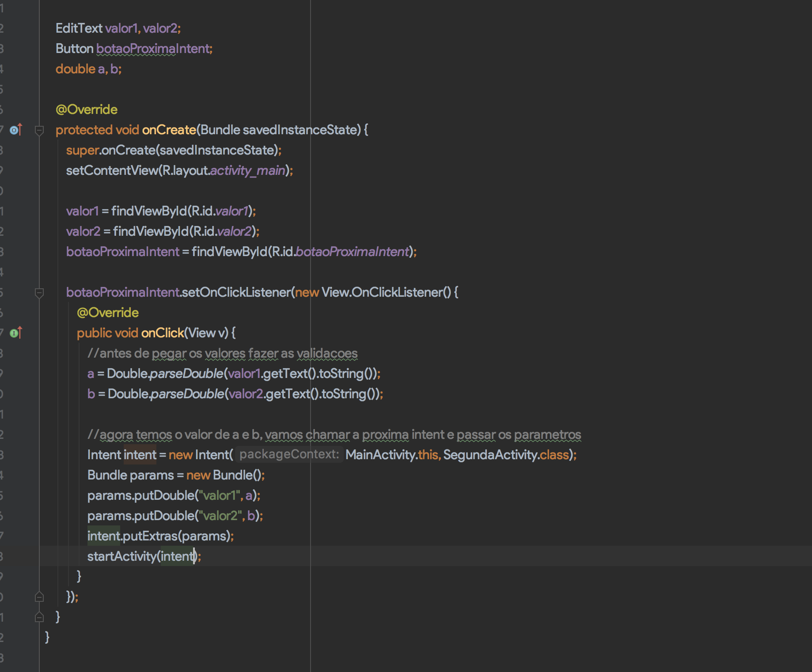Click the highlighted intent variable in "Intent intent ="
812x672 pixels.
(140, 455)
